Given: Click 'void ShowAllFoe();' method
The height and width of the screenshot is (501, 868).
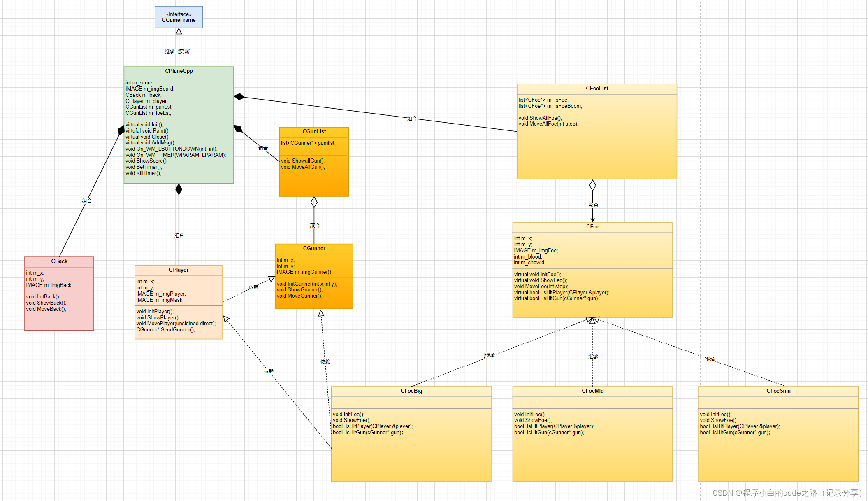Looking at the screenshot, I should tap(540, 118).
